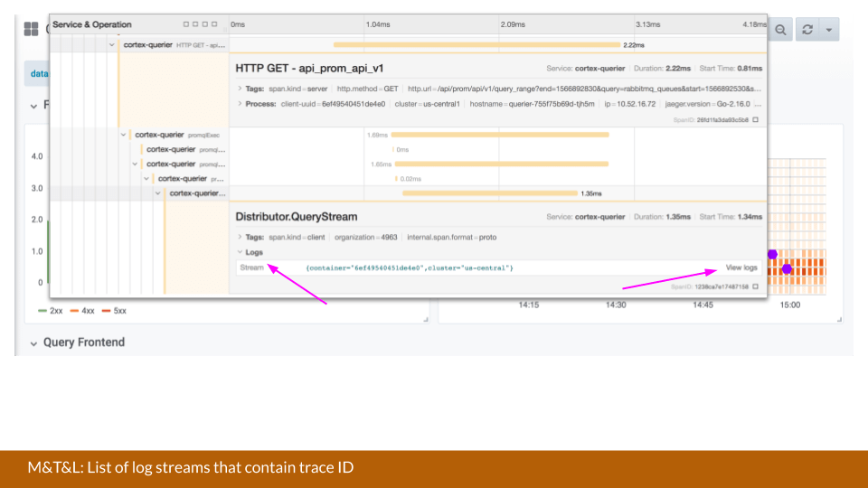Select the cortex-querier HTTP GET span name

pos(147,45)
